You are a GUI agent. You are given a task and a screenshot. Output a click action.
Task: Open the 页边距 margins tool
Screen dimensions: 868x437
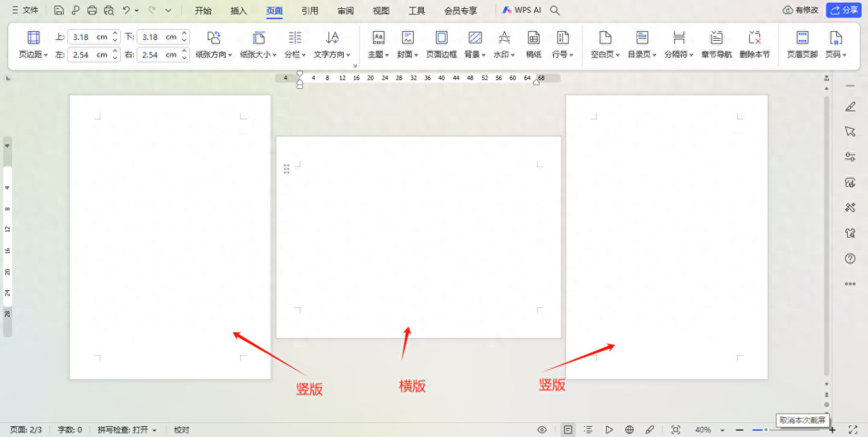tap(33, 45)
